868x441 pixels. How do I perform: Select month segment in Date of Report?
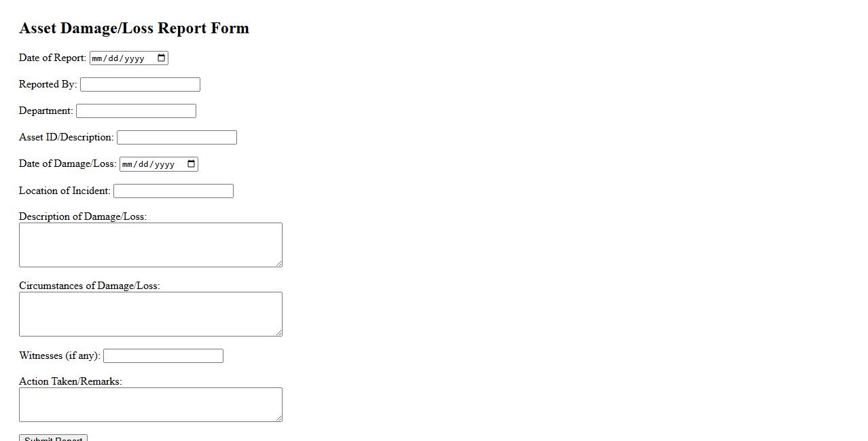pos(97,58)
